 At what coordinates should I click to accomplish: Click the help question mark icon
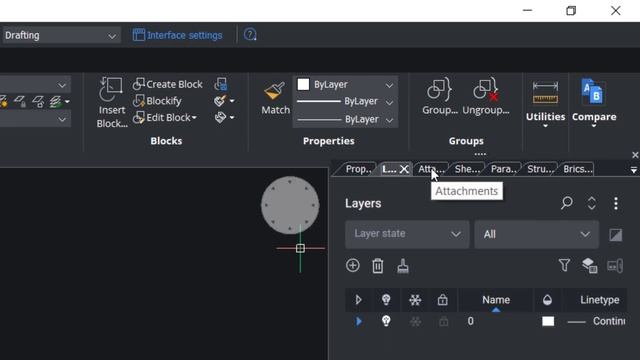pos(250,35)
